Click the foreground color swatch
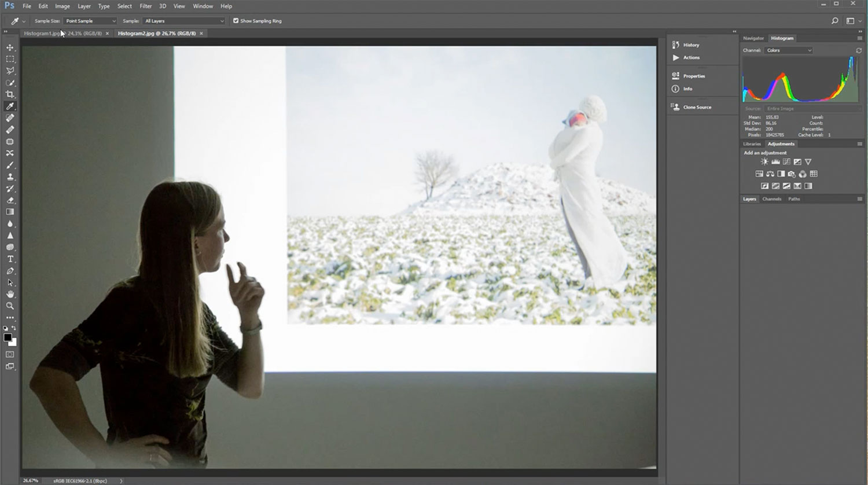 pyautogui.click(x=8, y=337)
